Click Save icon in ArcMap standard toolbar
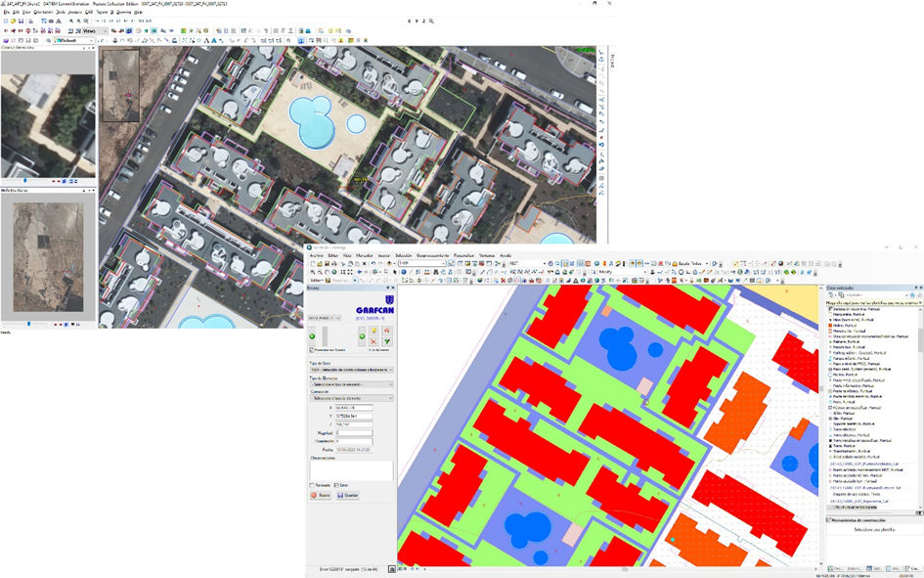The image size is (924, 578). 327,263
